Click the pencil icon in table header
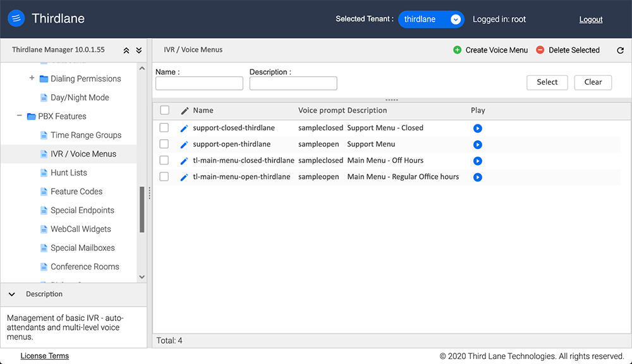The height and width of the screenshot is (364, 632). click(x=185, y=111)
